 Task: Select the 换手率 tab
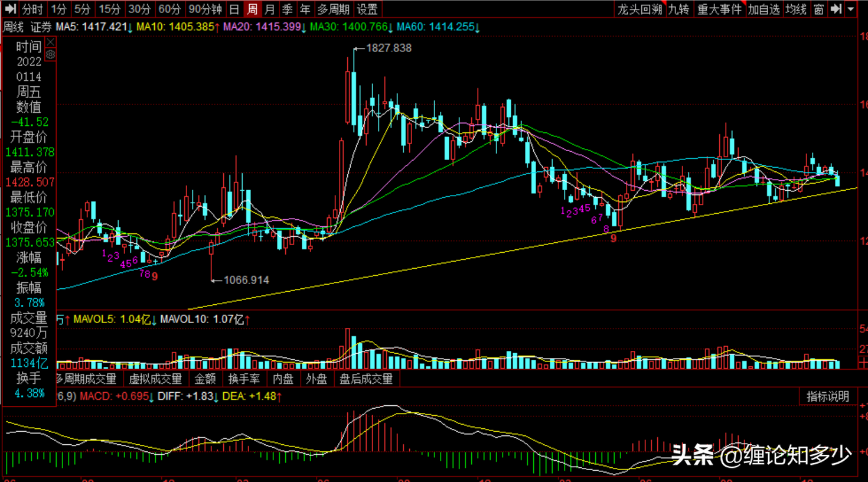(x=244, y=379)
